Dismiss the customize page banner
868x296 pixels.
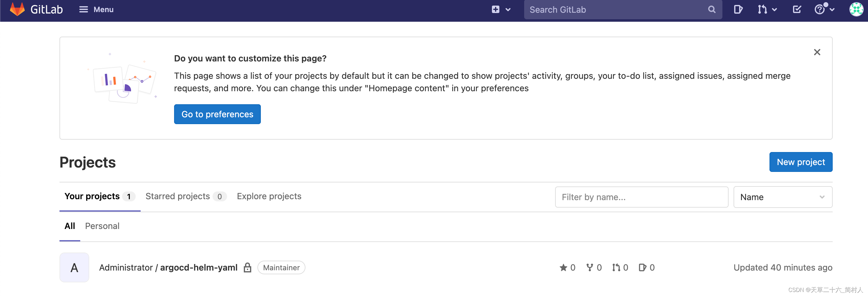[817, 52]
